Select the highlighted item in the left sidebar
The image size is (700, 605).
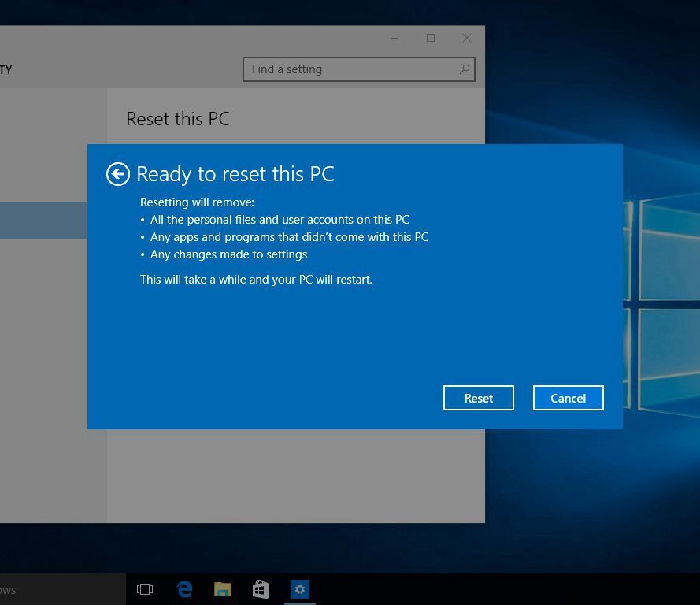pyautogui.click(x=43, y=221)
